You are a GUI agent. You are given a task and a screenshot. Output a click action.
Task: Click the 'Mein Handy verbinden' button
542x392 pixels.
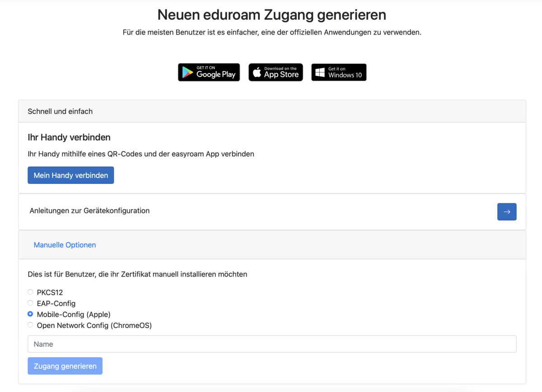coord(70,175)
